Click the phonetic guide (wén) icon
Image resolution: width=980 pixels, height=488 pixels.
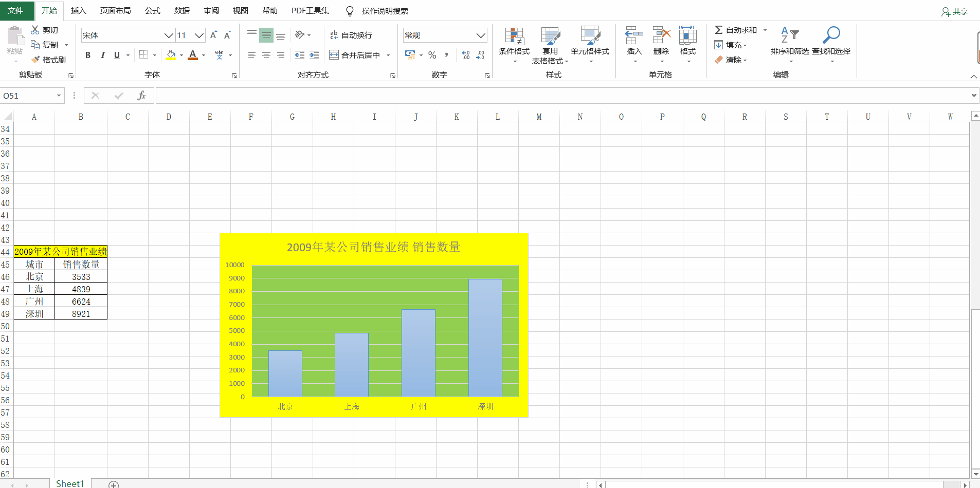point(220,55)
